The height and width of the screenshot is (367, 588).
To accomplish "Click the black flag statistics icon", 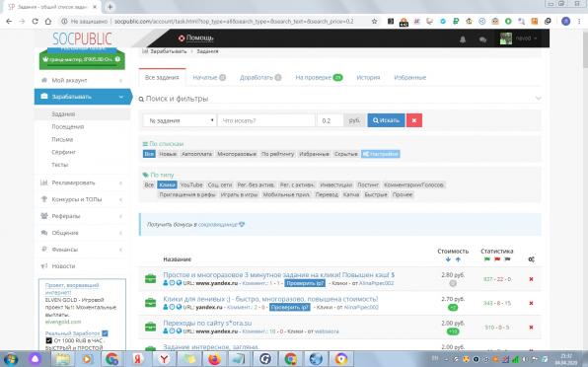I will coord(507,259).
